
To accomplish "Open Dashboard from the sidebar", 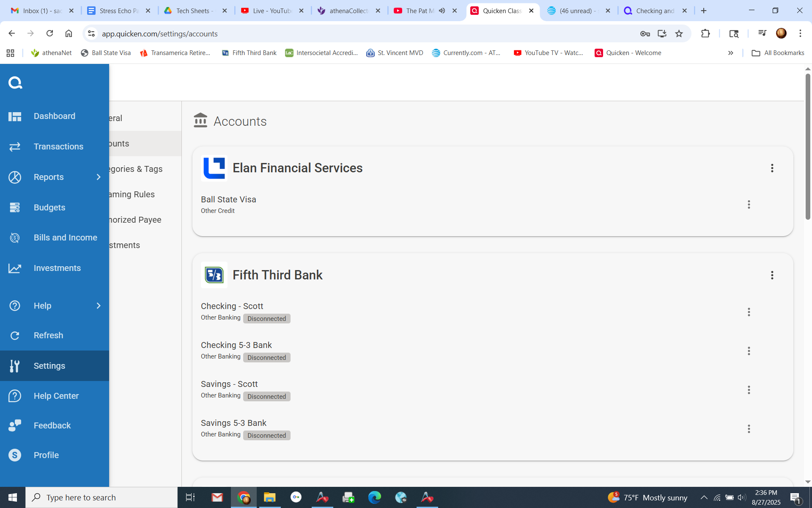I will pos(54,116).
